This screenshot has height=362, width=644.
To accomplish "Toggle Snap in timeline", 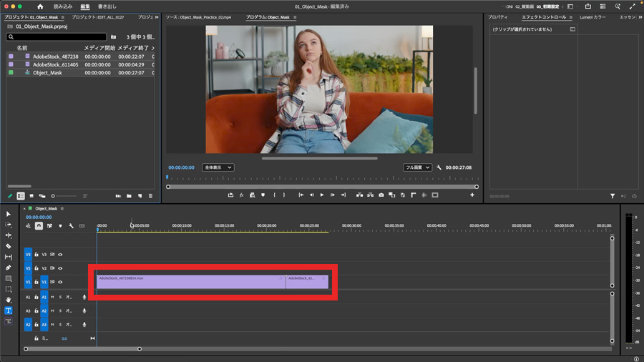I will (39, 226).
